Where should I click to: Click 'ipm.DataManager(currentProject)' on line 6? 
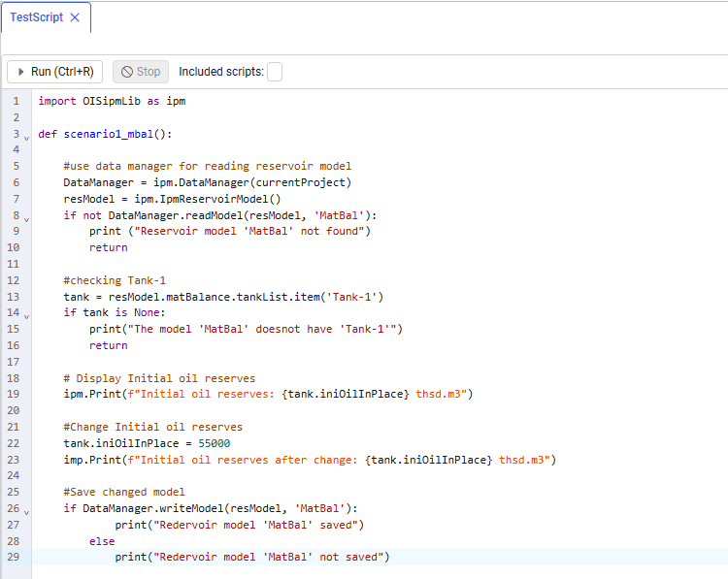252,182
